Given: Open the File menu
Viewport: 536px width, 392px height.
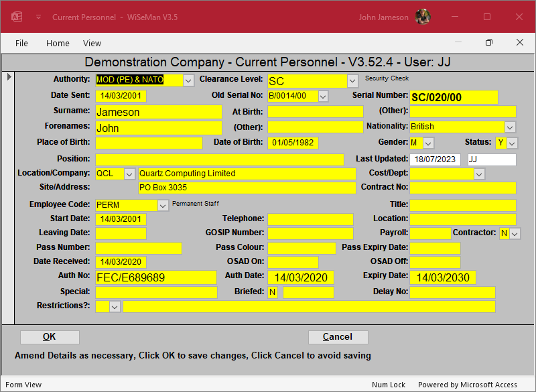Looking at the screenshot, I should point(21,43).
